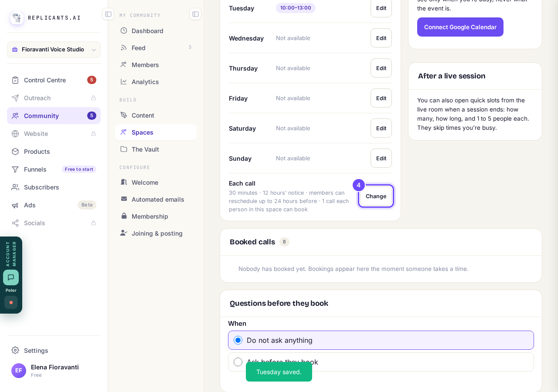Open the Settings gear icon
Screen dimensions: 558x392
click(x=15, y=350)
